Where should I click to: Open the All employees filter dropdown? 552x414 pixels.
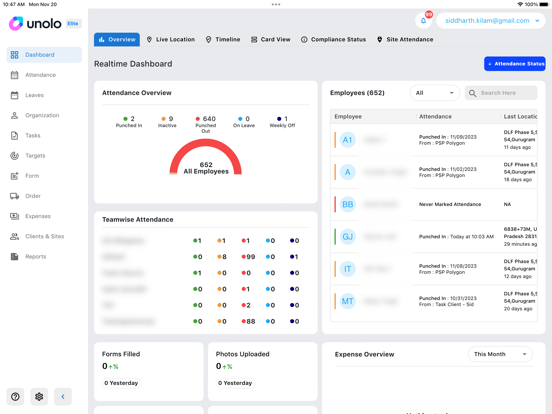pyautogui.click(x=435, y=93)
